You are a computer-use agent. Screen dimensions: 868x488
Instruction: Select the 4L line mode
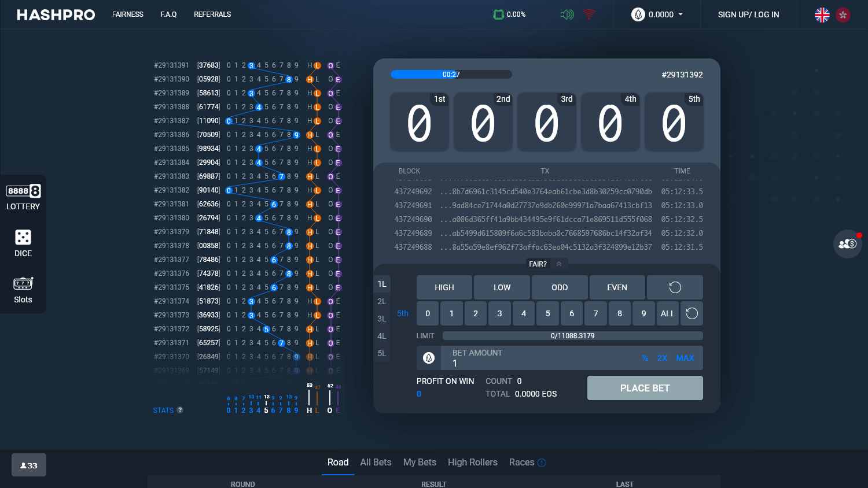tap(382, 336)
